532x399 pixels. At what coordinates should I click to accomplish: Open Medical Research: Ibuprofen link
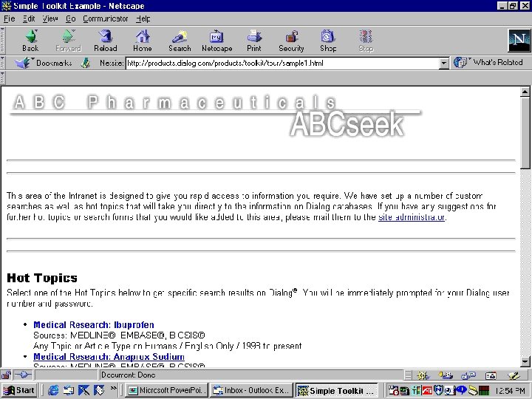[94, 324]
